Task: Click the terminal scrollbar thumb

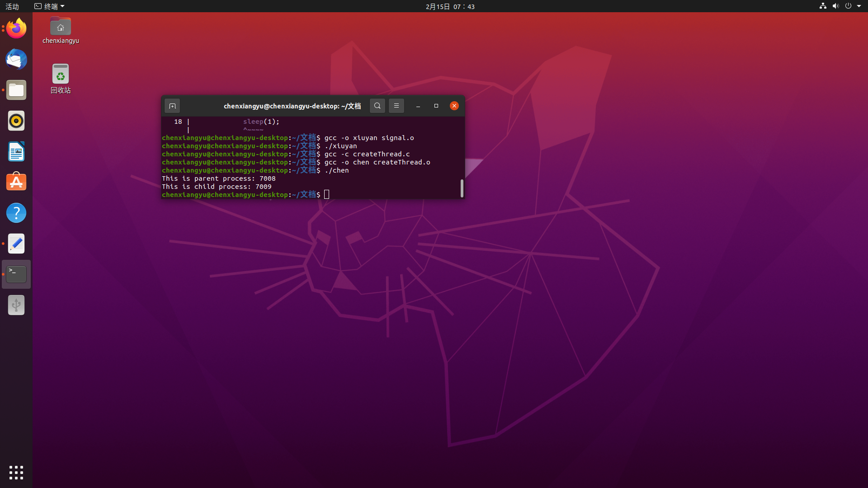Action: click(462, 188)
